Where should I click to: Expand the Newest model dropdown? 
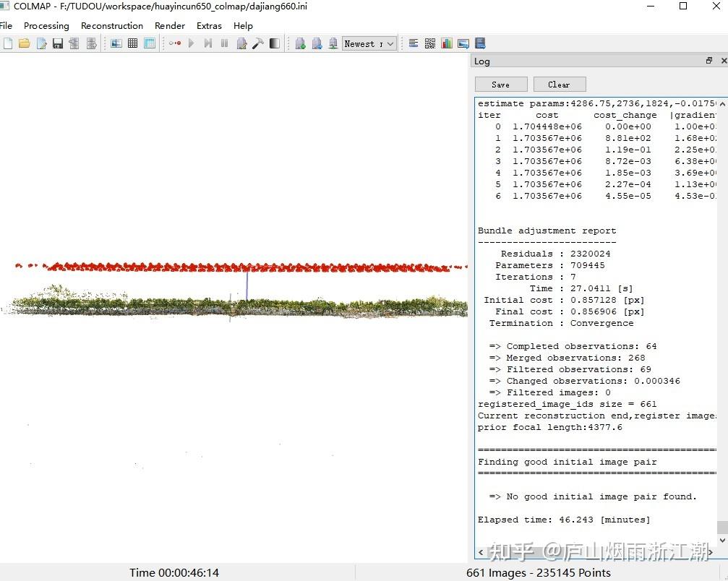click(369, 43)
